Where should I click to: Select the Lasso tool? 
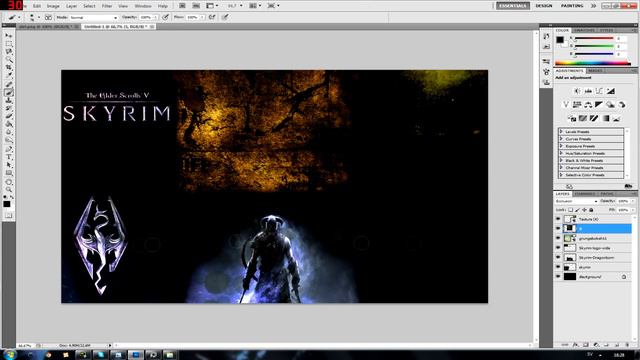(x=9, y=51)
